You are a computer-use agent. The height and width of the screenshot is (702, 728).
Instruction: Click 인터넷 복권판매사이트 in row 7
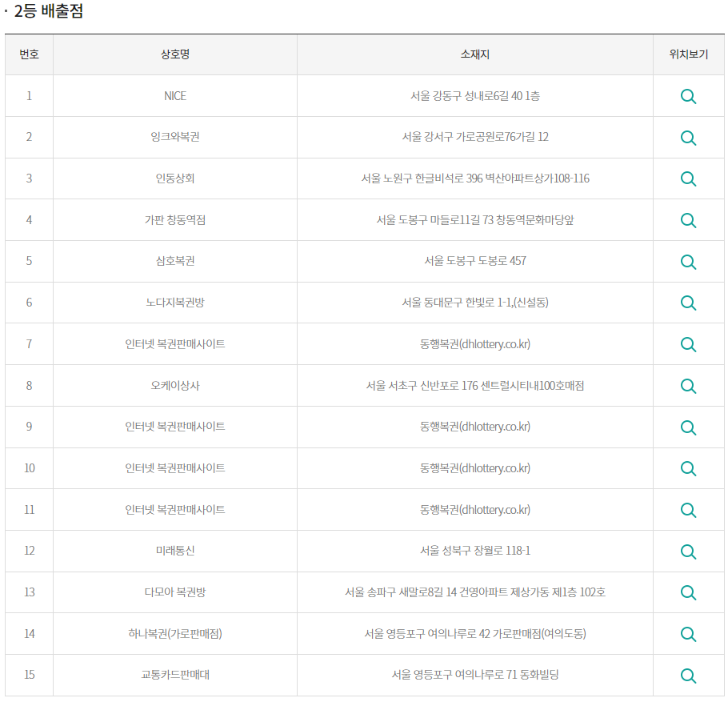(x=175, y=343)
